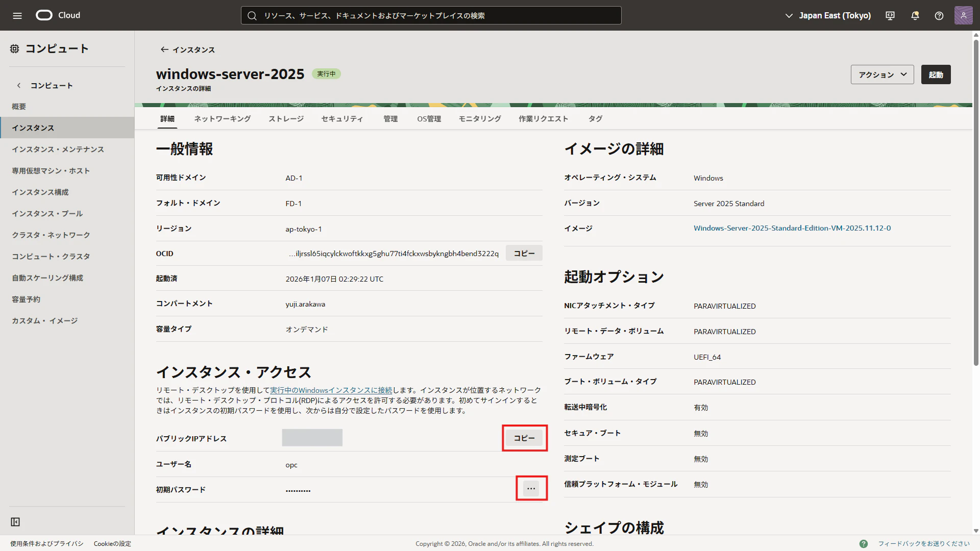The height and width of the screenshot is (551, 980).
Task: Click the scrollbar down arrow
Action: (x=976, y=531)
